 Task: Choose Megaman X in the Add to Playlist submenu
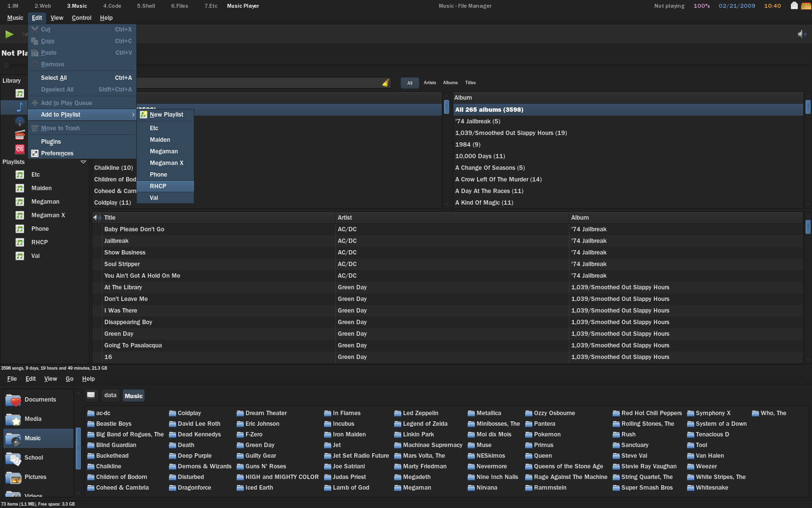(165, 163)
